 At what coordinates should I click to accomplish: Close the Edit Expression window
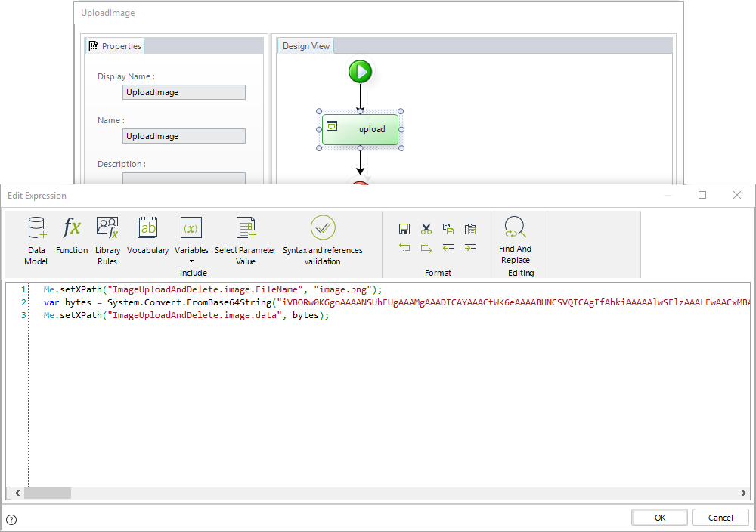point(736,195)
